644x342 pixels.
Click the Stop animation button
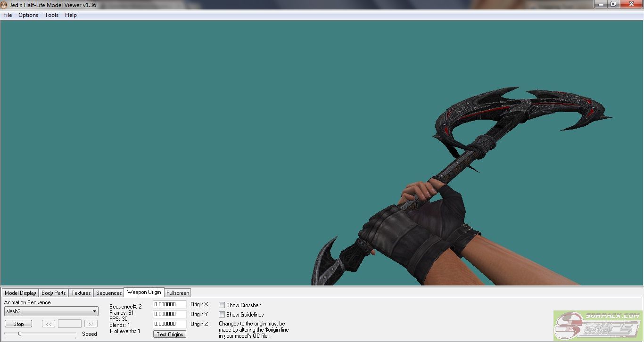pyautogui.click(x=18, y=324)
